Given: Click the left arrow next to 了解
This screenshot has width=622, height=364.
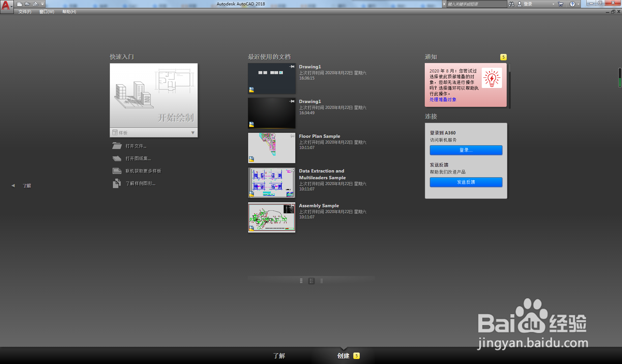Looking at the screenshot, I should pyautogui.click(x=13, y=186).
